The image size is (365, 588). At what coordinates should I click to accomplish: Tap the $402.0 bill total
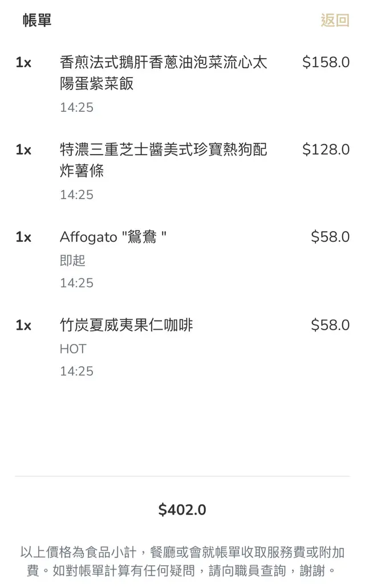click(182, 510)
